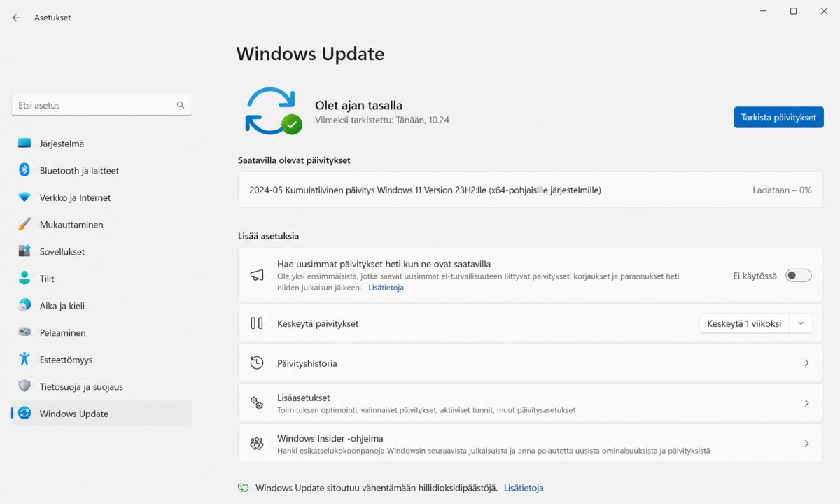840x504 pixels.
Task: Click the Olet ajan tasalla heading
Action: pyautogui.click(x=358, y=106)
